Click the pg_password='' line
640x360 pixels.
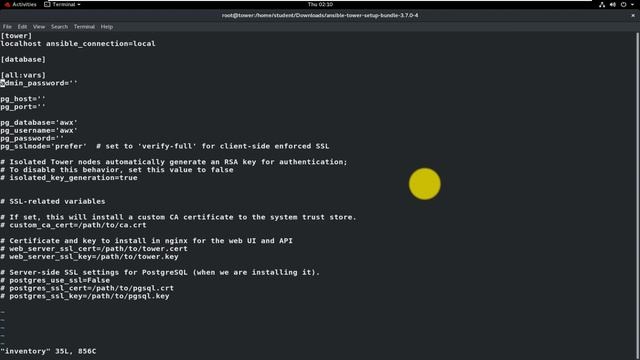click(x=32, y=138)
